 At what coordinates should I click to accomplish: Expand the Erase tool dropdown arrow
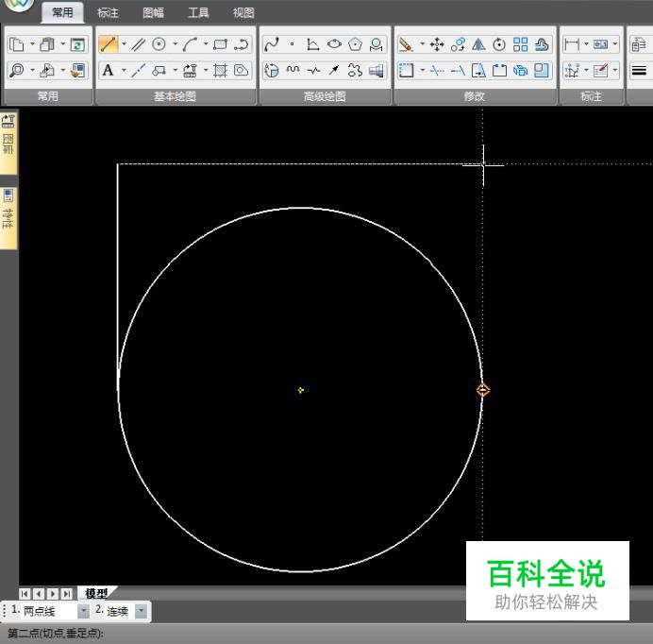[x=422, y=44]
